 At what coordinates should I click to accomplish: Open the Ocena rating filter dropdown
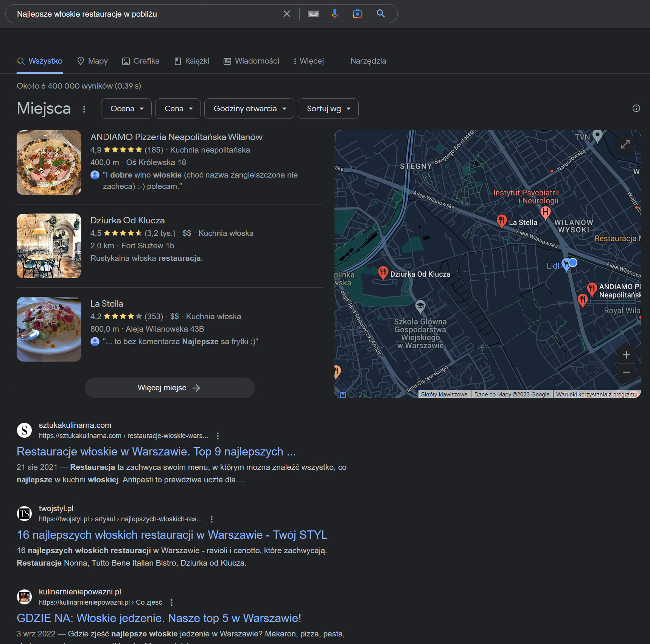tap(126, 109)
